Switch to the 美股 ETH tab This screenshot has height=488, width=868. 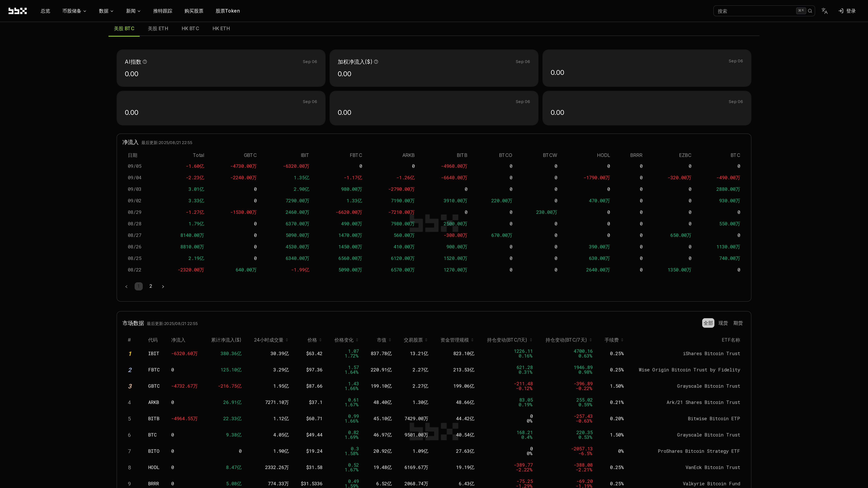click(158, 28)
